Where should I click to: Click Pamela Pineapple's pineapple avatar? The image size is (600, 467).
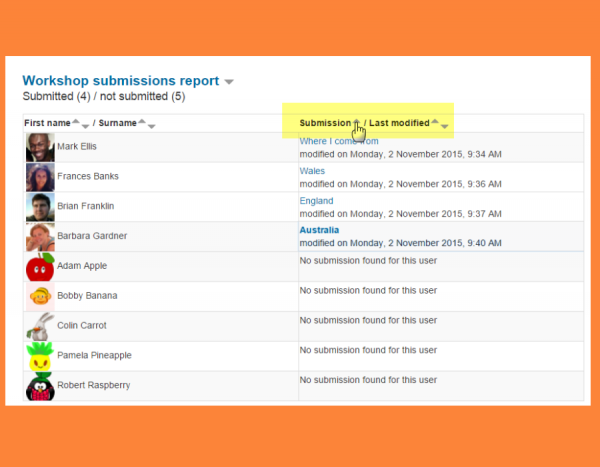[40, 356]
